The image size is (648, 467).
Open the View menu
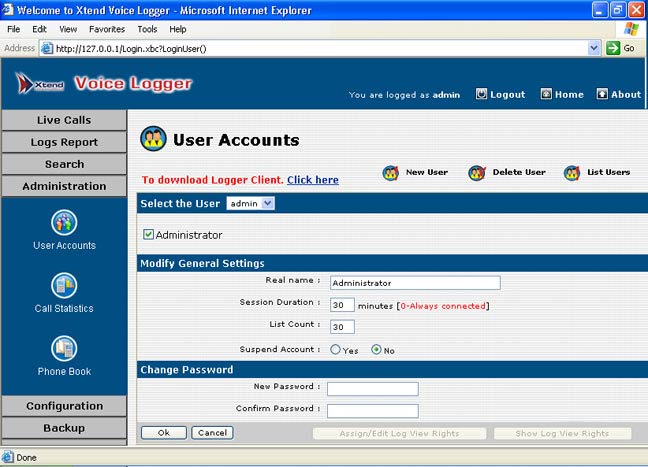point(68,29)
